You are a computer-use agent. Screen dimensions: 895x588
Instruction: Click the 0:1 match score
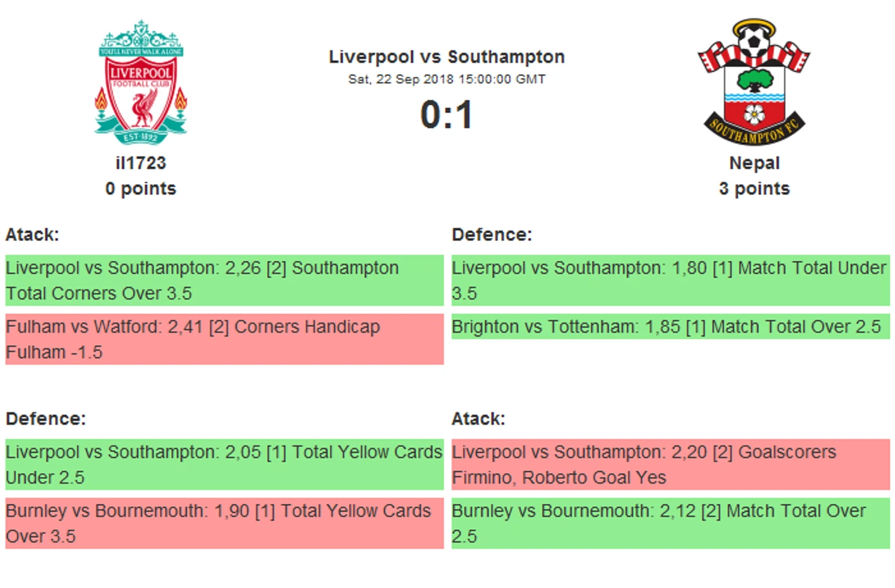click(x=447, y=115)
